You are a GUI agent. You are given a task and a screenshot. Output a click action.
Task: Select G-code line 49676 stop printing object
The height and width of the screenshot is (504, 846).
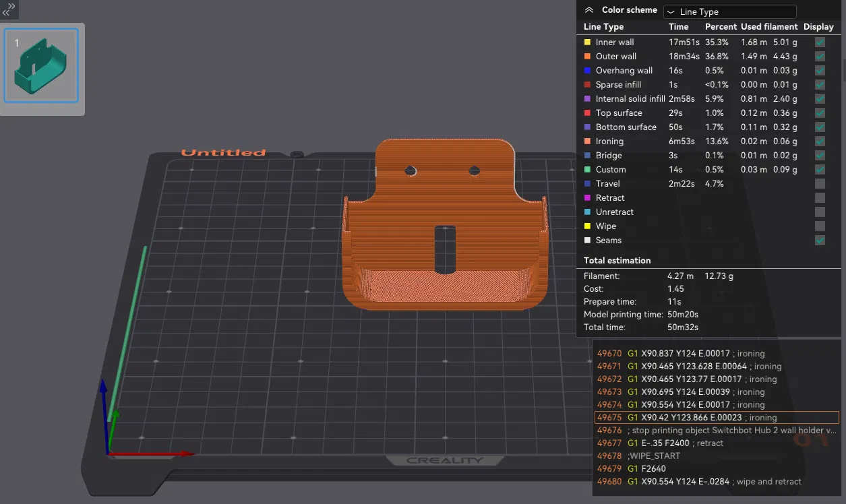[x=717, y=430]
